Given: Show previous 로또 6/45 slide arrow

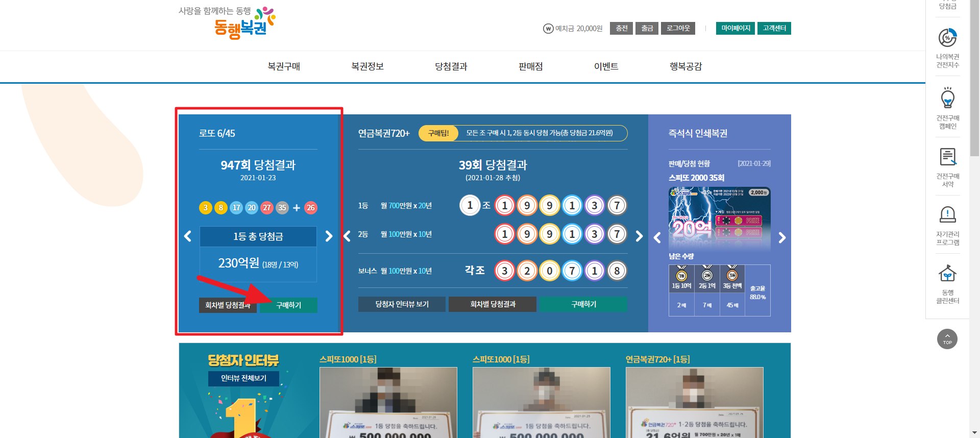Looking at the screenshot, I should click(x=188, y=236).
